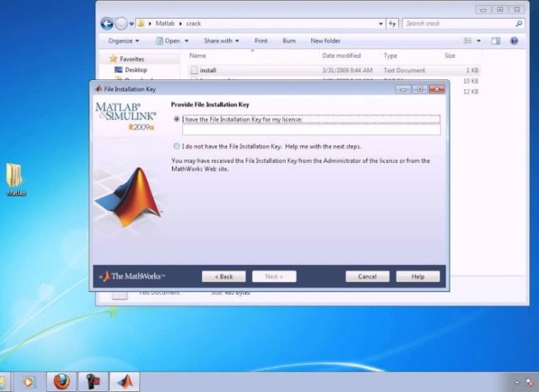Open the 'Share with' menu
The image size is (539, 392).
pos(222,41)
